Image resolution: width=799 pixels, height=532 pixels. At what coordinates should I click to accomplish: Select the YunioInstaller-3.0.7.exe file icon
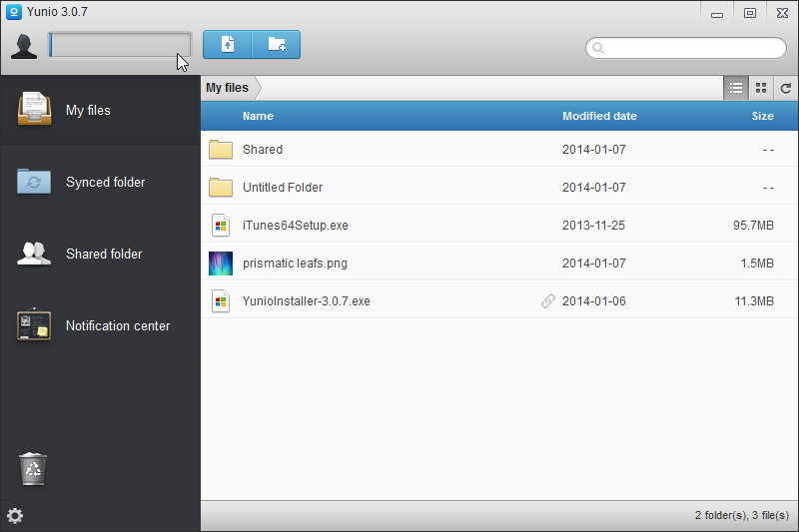(221, 300)
